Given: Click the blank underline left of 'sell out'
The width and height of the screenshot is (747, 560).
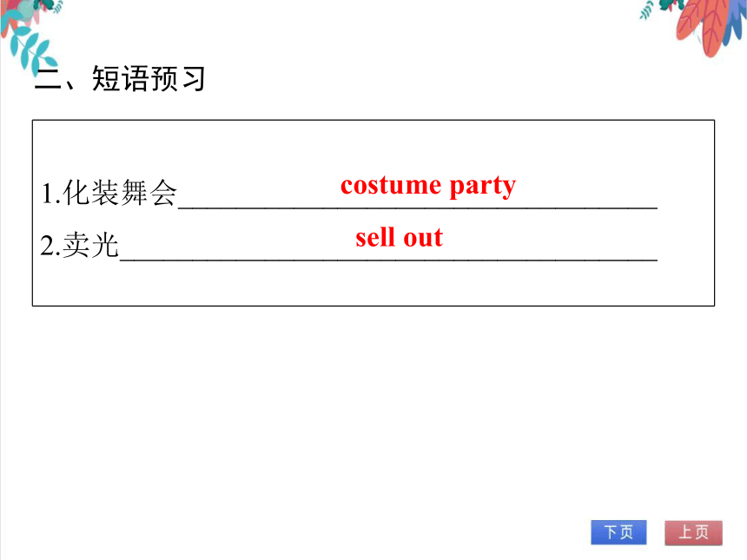Looking at the screenshot, I should tap(237, 259).
